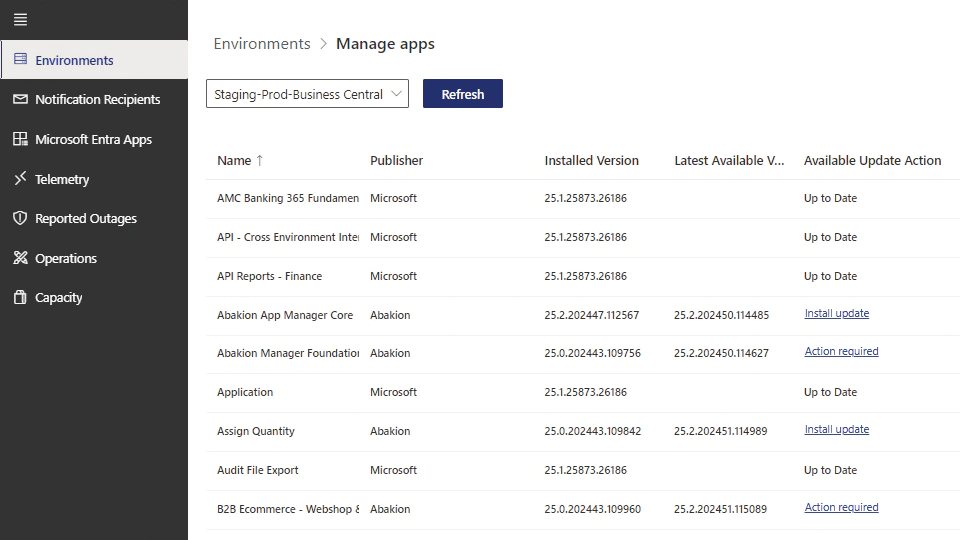Click the Telemetry icon in sidebar
Viewport: 960px width, 540px height.
coord(20,178)
